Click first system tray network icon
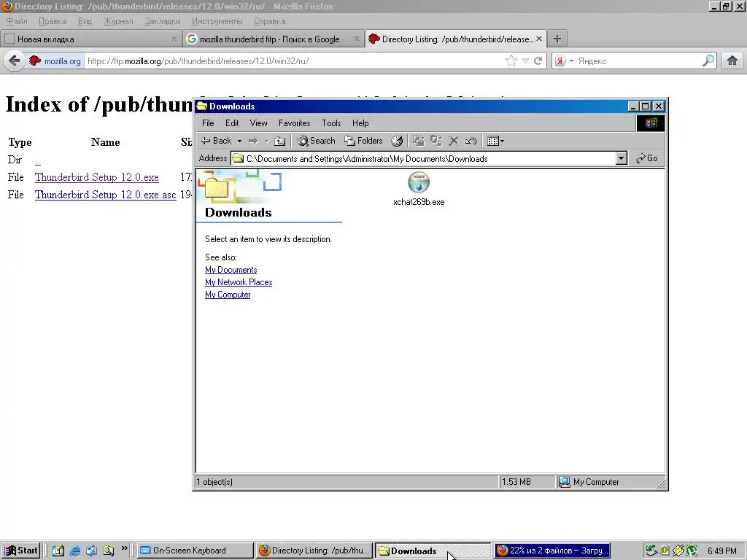This screenshot has width=747, height=560. [651, 551]
